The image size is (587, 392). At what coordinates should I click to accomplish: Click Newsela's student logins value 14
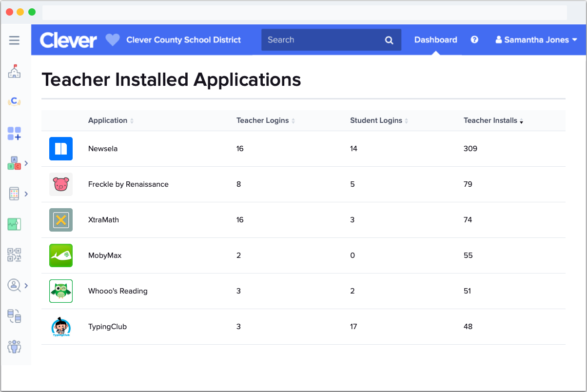coord(353,149)
